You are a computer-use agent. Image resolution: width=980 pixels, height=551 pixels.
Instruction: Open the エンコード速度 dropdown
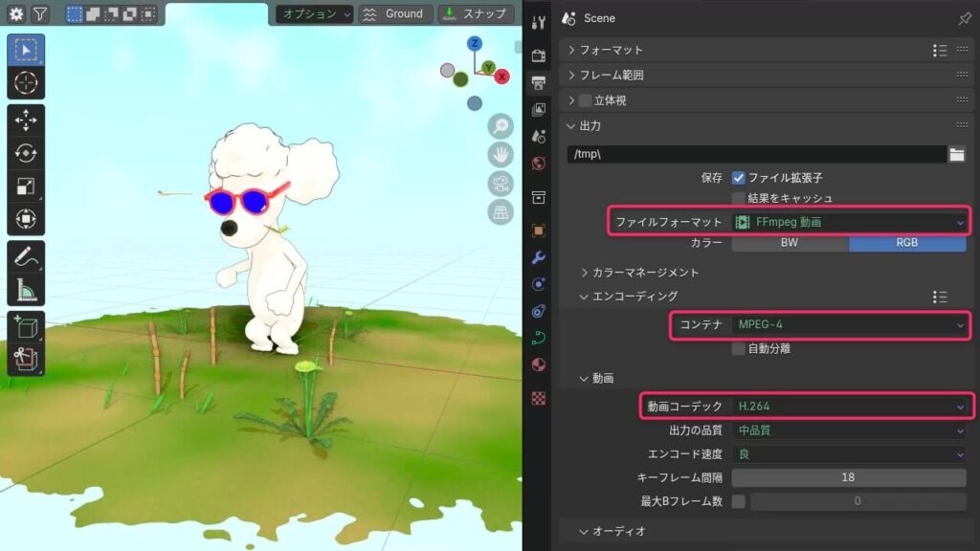(x=849, y=454)
